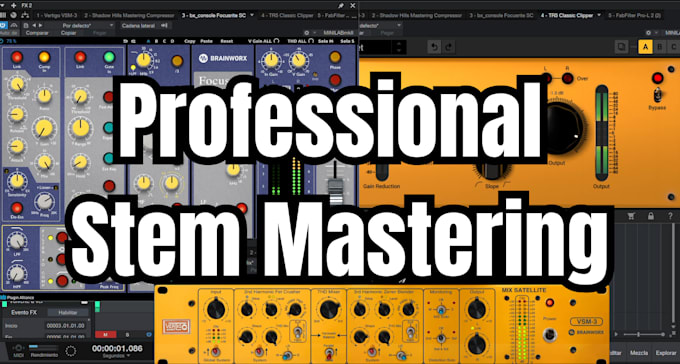Click the Copiar button
680x364 pixels.
point(68,33)
